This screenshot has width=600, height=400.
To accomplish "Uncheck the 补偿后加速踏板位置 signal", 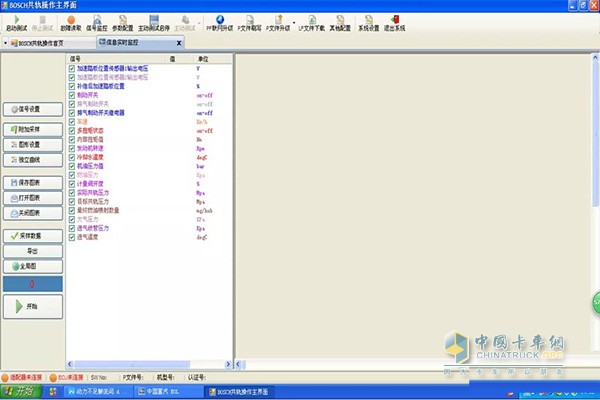I will [x=72, y=86].
